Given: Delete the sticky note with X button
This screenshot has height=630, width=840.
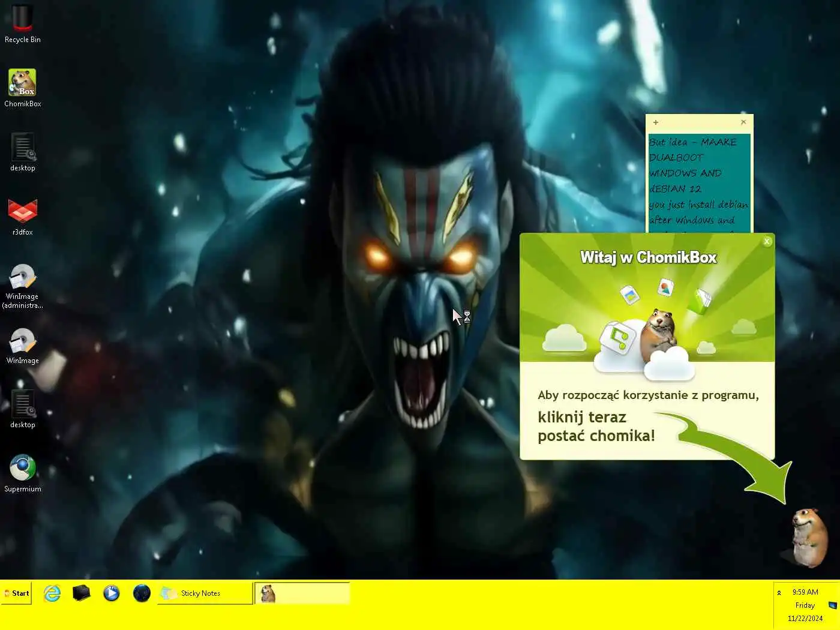Looking at the screenshot, I should click(743, 122).
